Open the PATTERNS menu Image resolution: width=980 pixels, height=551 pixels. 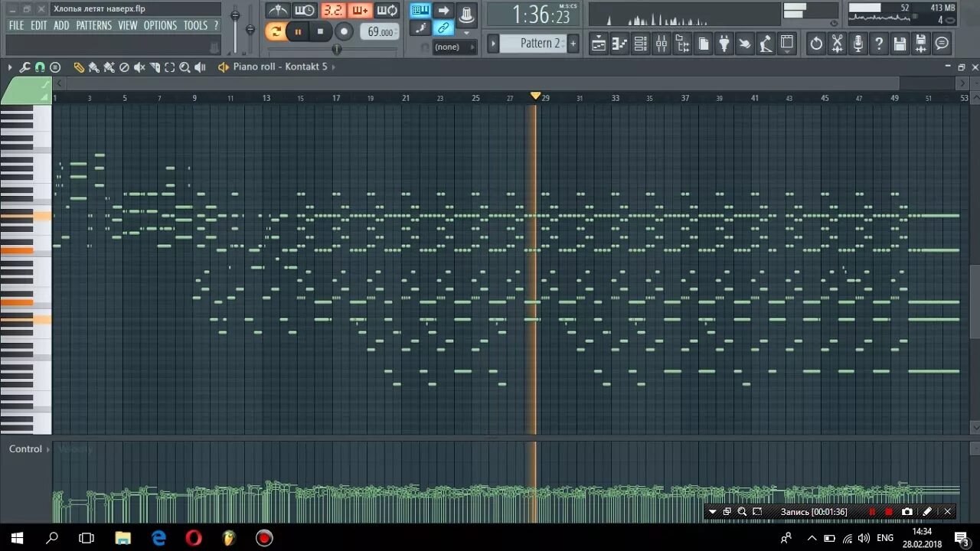[x=94, y=25]
